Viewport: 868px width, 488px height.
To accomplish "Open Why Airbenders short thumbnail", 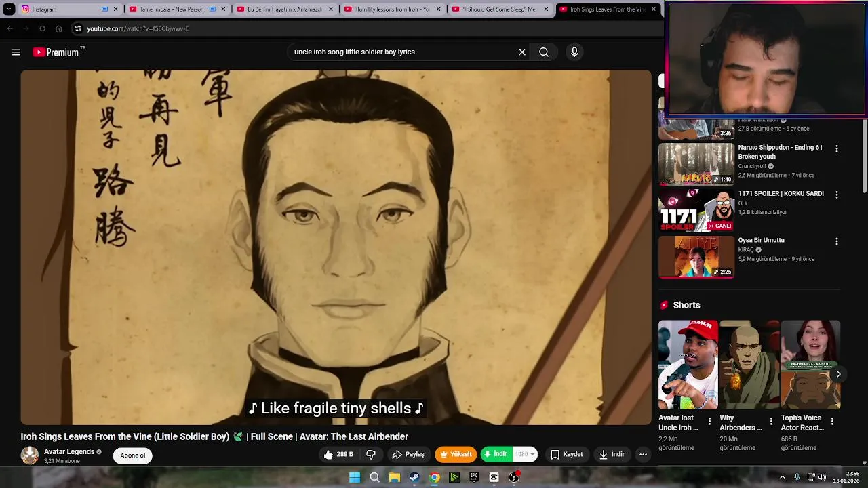I will [749, 365].
